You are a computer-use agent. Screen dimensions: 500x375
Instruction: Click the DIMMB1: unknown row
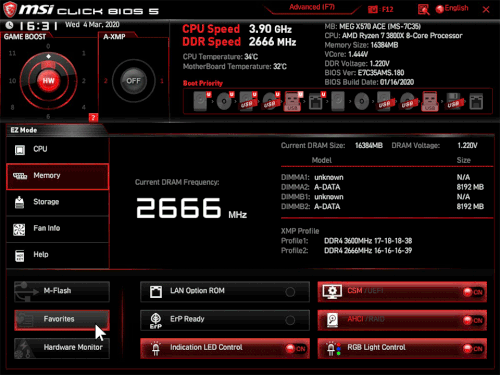(x=382, y=197)
